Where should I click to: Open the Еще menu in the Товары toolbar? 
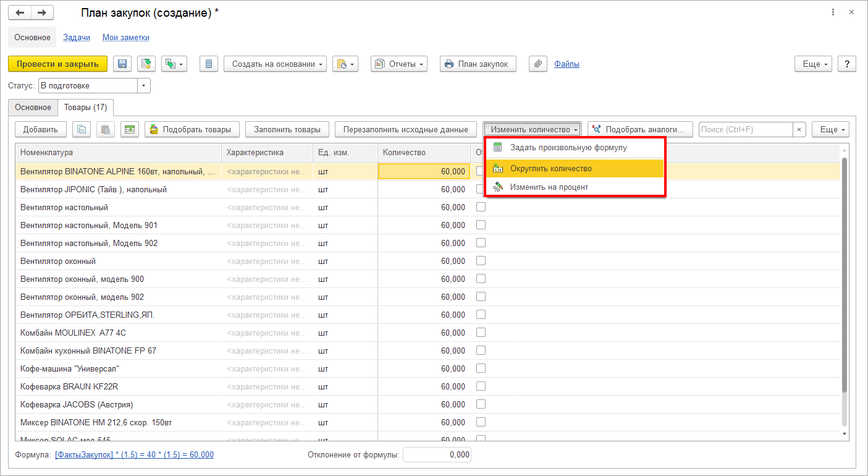830,129
